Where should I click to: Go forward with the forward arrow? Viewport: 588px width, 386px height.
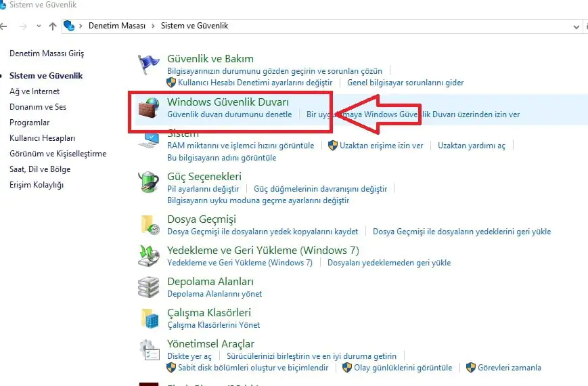[23, 26]
